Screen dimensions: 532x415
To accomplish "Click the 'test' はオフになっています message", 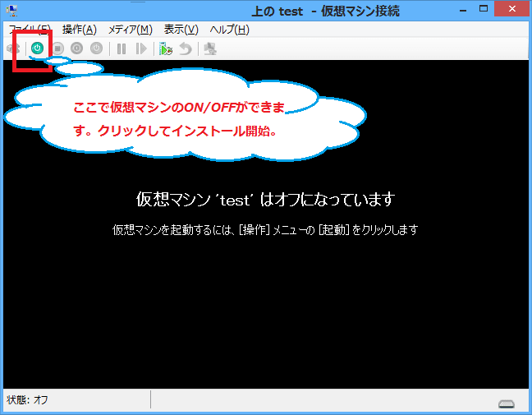I will [x=265, y=200].
